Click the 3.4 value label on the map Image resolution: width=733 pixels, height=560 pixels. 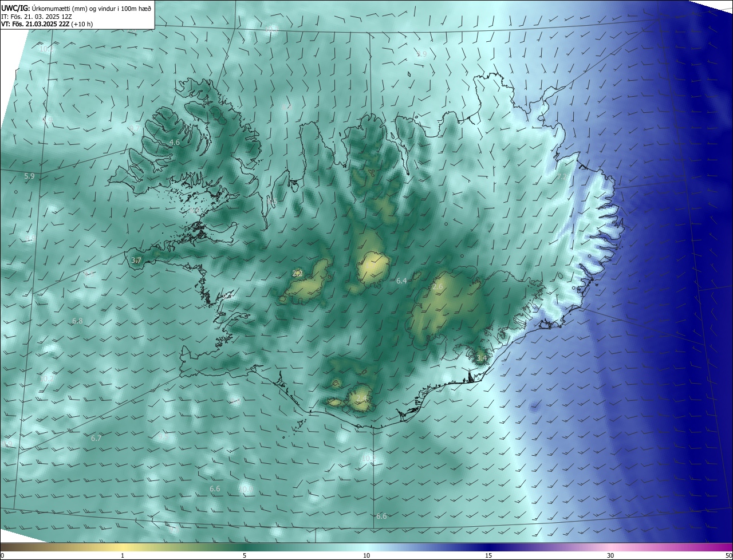click(x=482, y=358)
